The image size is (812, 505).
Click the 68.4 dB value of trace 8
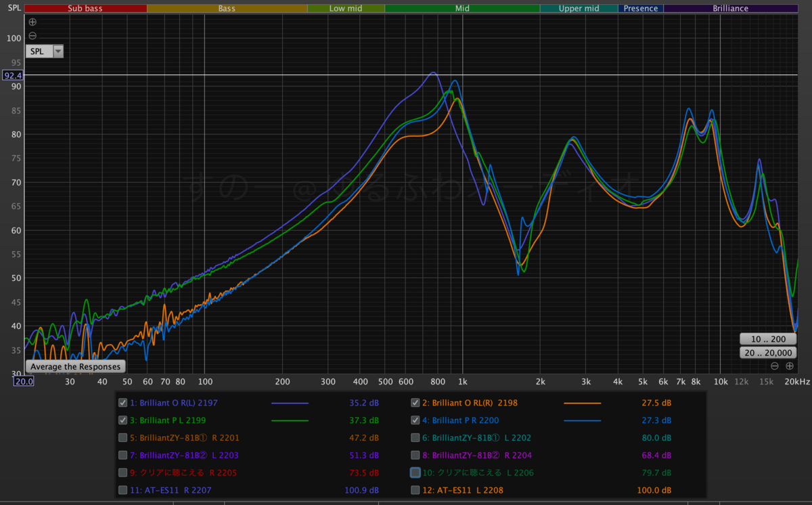pyautogui.click(x=656, y=456)
